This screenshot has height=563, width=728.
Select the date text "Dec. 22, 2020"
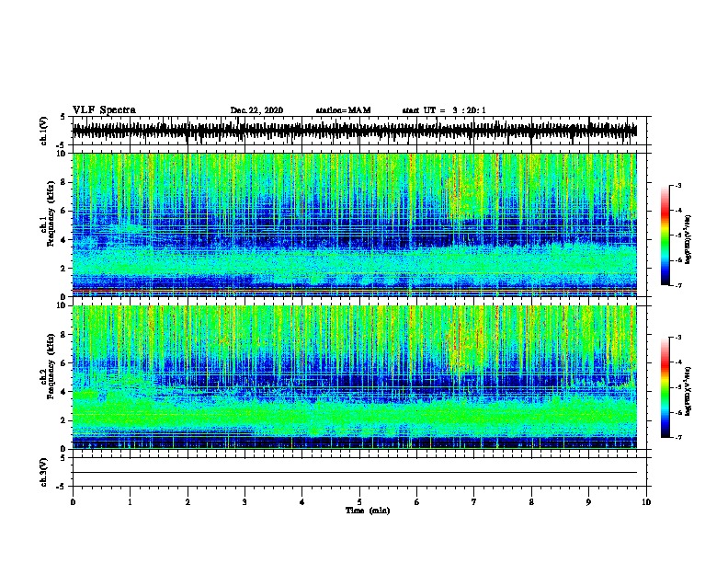(x=256, y=110)
